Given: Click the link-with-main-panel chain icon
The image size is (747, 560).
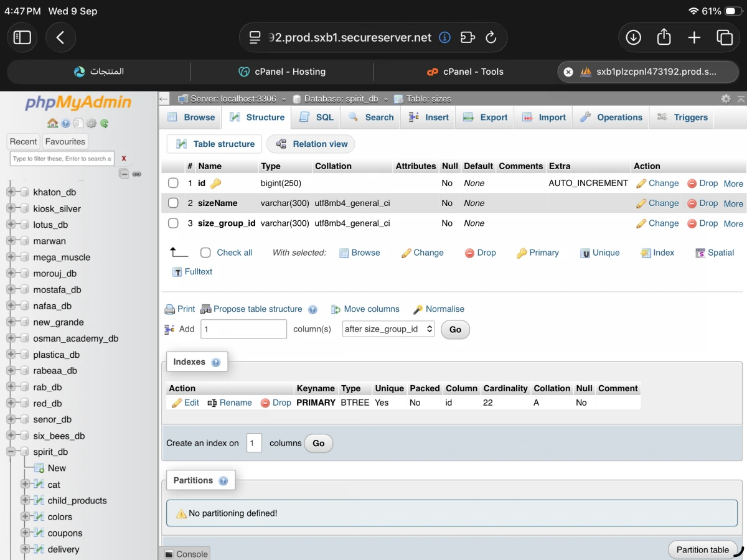Looking at the screenshot, I should 137,174.
